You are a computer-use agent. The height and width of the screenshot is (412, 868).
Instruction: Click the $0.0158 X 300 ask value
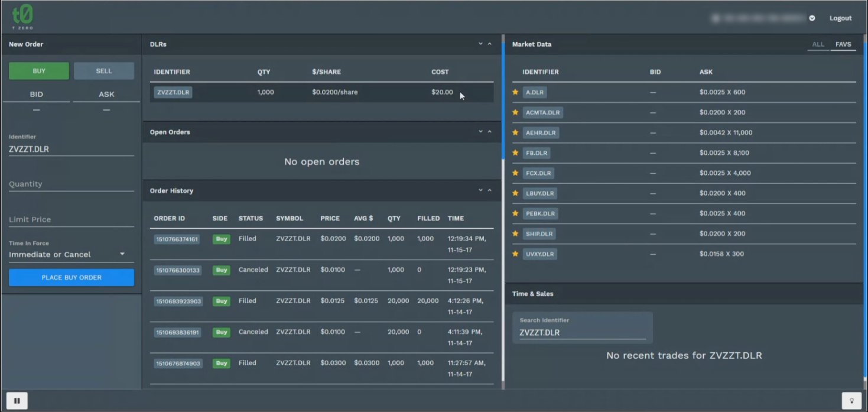click(x=722, y=254)
